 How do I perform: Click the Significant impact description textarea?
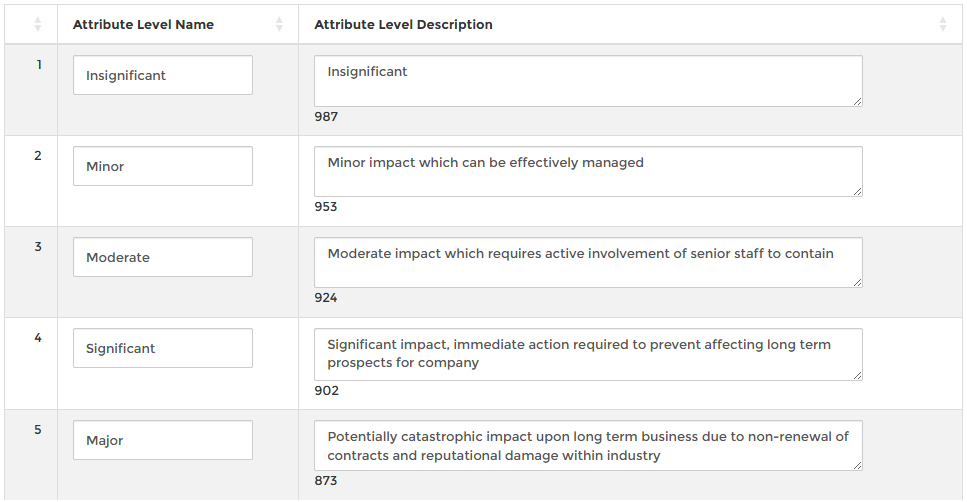tap(588, 354)
